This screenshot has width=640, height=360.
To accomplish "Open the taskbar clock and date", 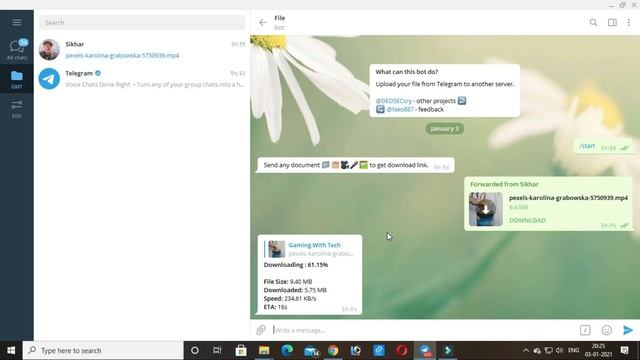I will [598, 350].
